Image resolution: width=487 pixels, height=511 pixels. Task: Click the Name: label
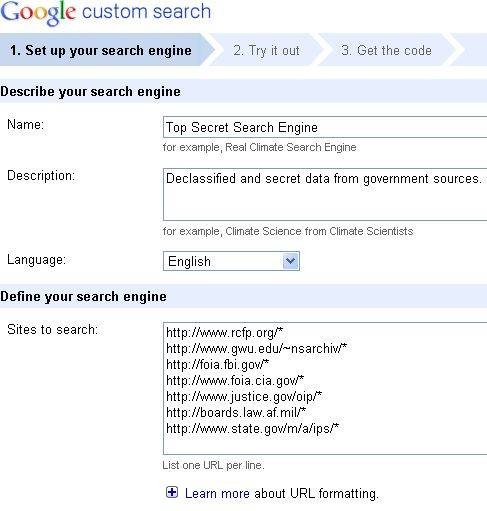[x=26, y=125]
